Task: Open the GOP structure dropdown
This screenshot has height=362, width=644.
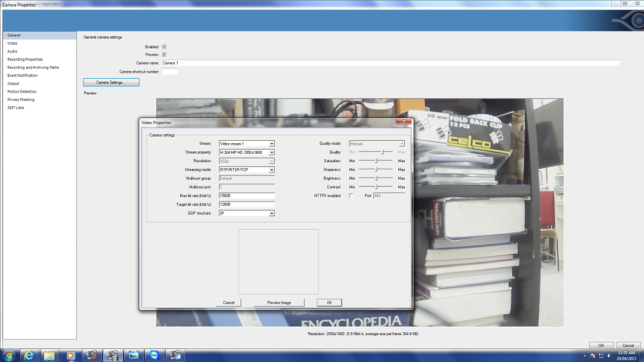Action: [x=271, y=213]
